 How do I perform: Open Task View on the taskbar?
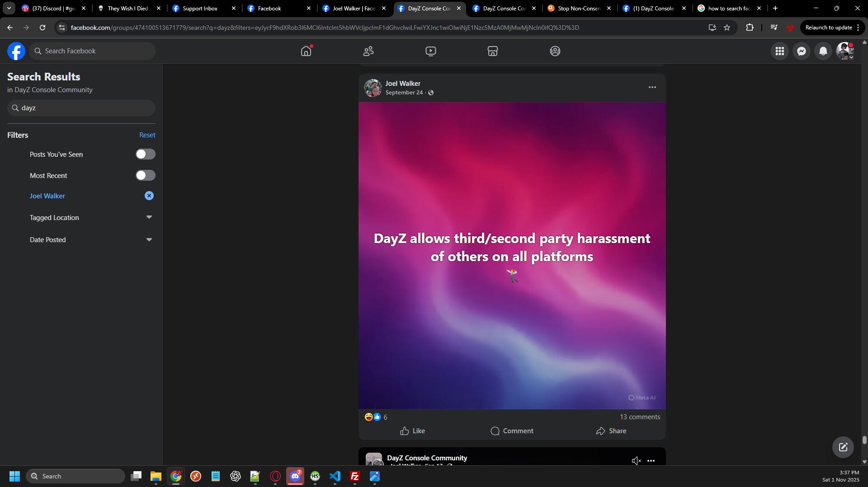pyautogui.click(x=136, y=476)
